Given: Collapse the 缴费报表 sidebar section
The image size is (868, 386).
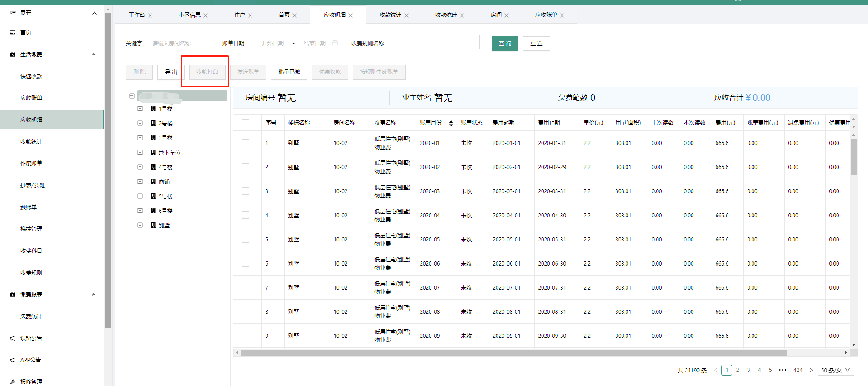Looking at the screenshot, I should pos(94,295).
